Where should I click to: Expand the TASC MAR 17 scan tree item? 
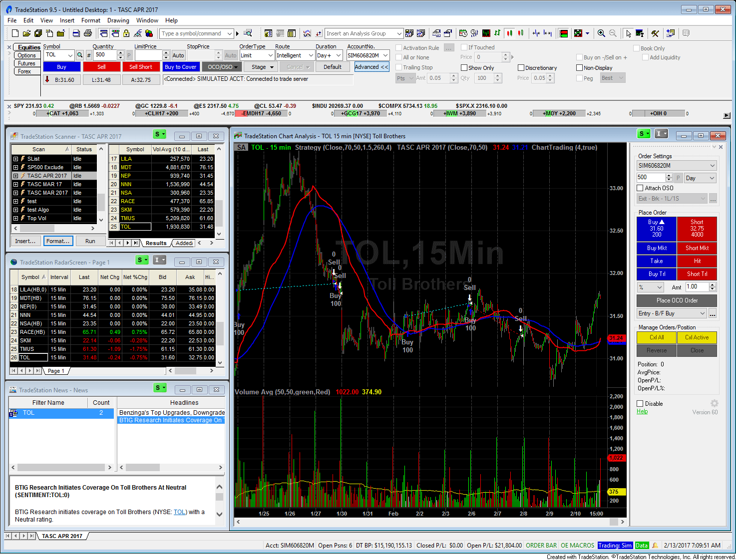[x=15, y=184]
